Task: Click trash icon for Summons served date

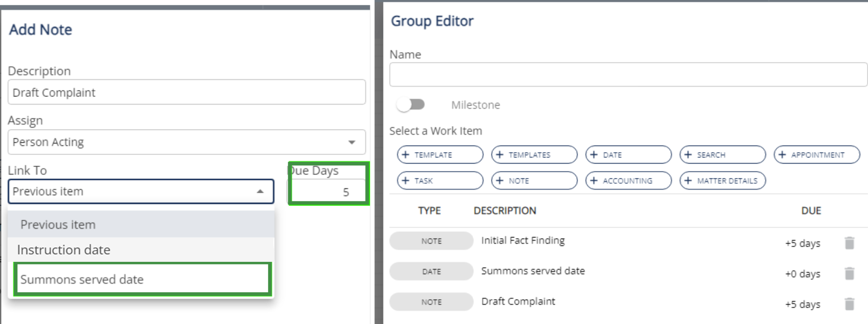Action: [849, 273]
